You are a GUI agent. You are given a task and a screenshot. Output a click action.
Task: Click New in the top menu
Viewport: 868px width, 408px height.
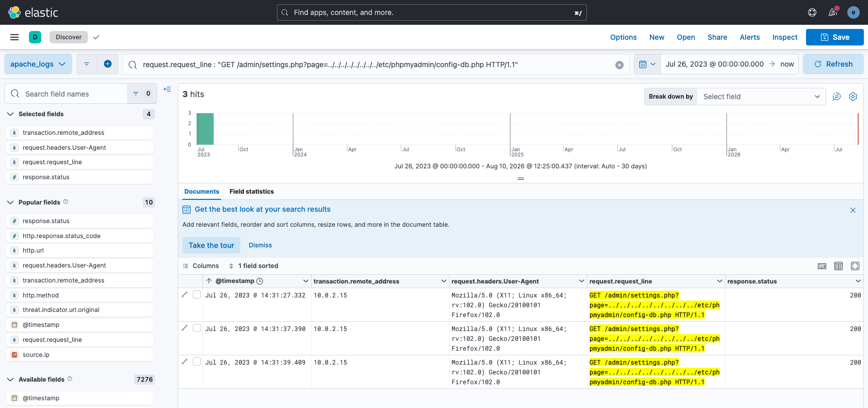(657, 37)
